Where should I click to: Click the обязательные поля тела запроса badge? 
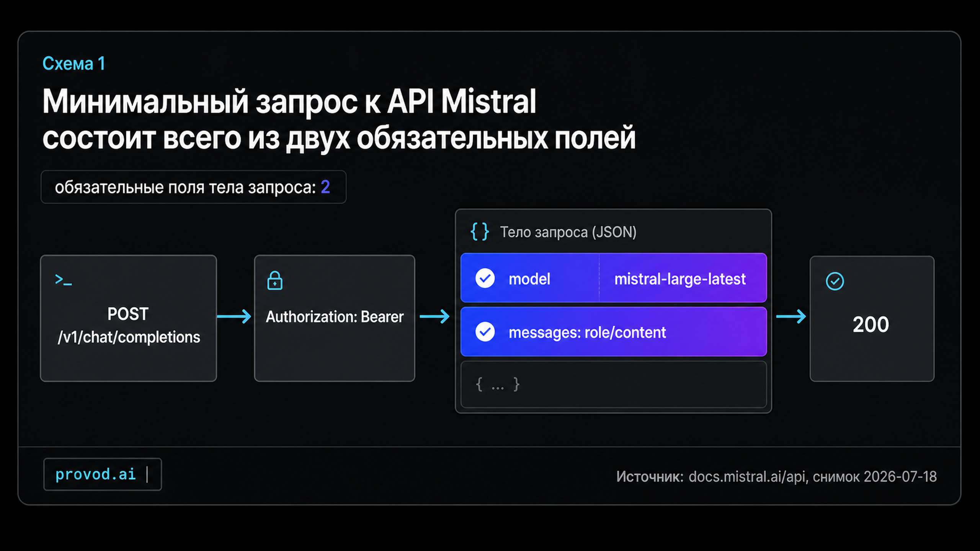[193, 187]
